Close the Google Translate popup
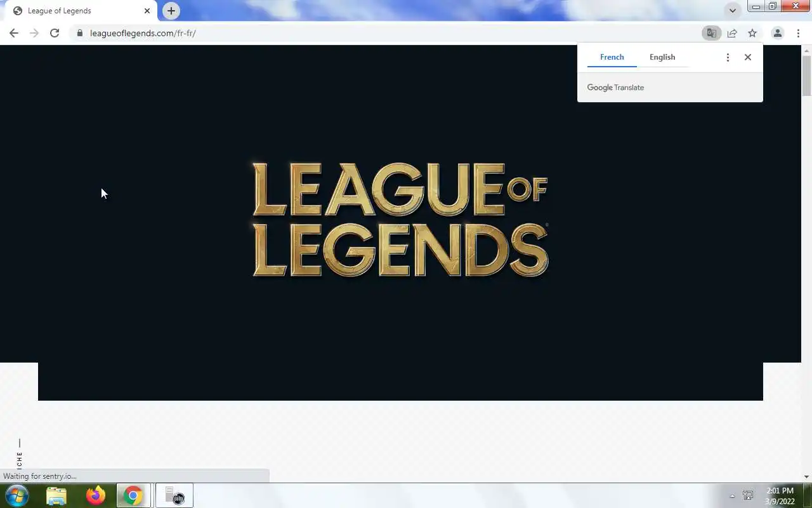 [748, 57]
